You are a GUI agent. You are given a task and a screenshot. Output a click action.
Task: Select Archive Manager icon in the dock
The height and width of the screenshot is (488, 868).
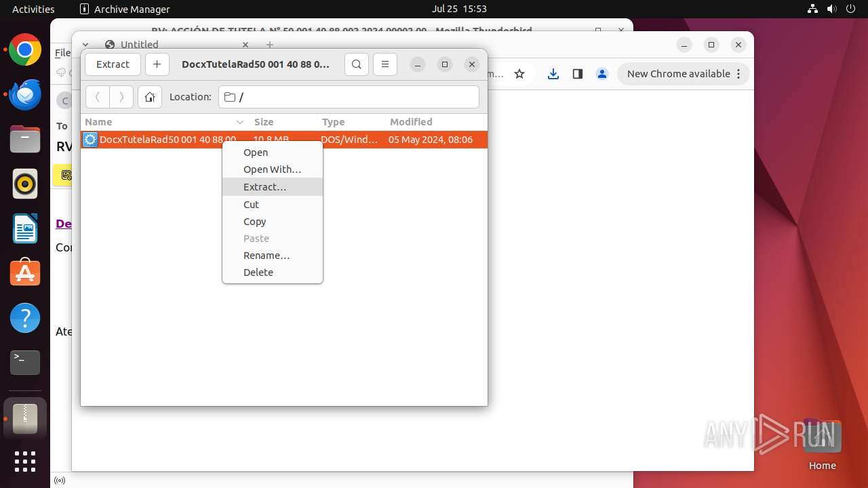tap(25, 418)
